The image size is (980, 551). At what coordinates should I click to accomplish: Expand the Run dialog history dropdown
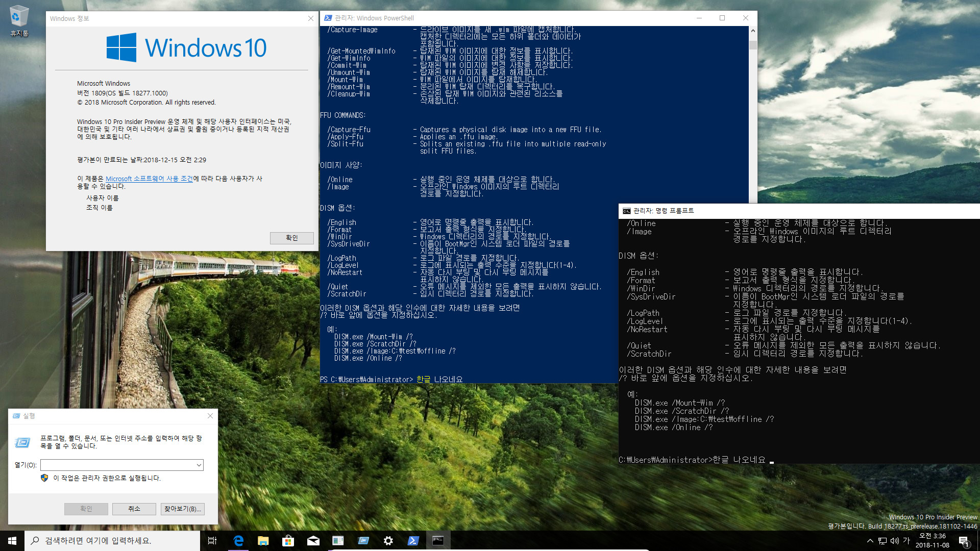click(x=199, y=465)
